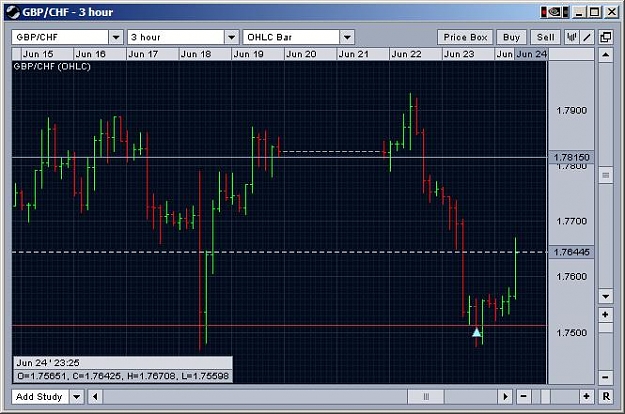The height and width of the screenshot is (414, 625).
Task: Minimize the GBP/CHF chart window
Action: click(580, 12)
